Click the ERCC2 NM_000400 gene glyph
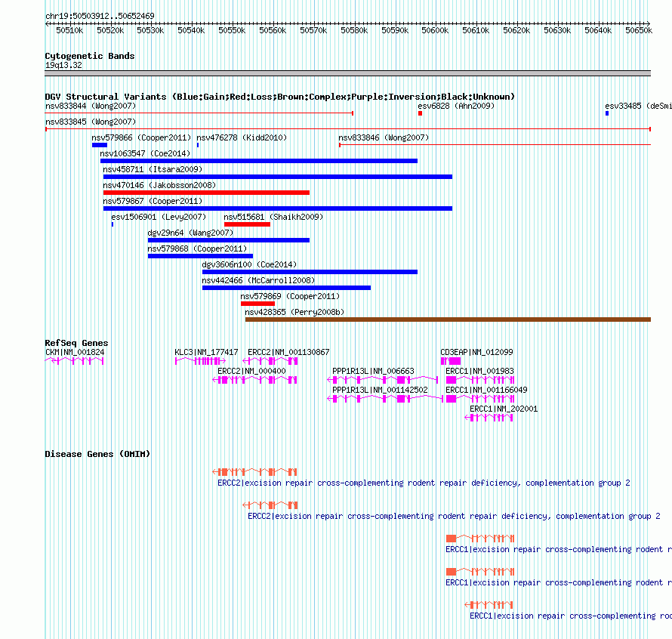672x639 pixels. pyautogui.click(x=255, y=380)
